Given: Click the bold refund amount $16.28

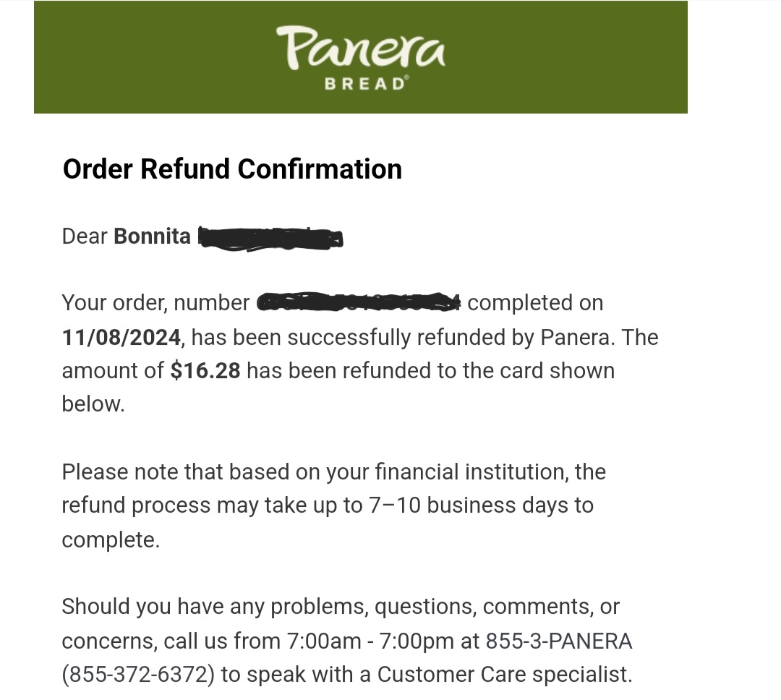Looking at the screenshot, I should tap(205, 371).
